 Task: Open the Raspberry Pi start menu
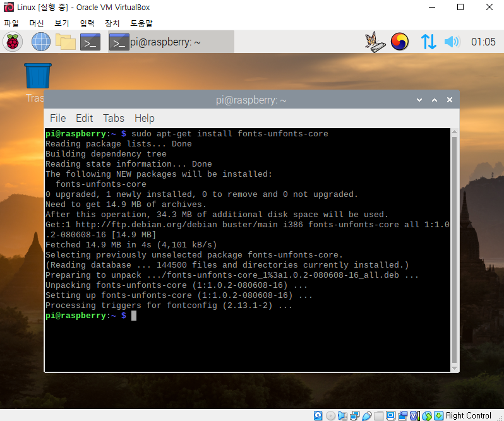point(13,42)
